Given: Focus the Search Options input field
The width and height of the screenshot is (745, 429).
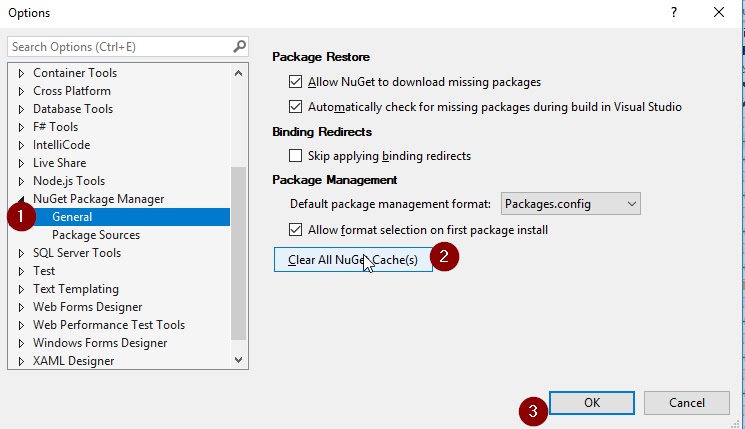Looking at the screenshot, I should 121,47.
